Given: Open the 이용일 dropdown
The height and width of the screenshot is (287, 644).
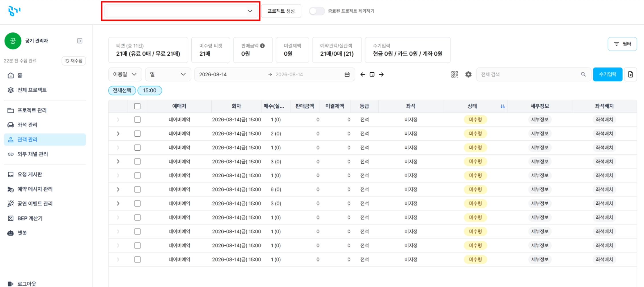Looking at the screenshot, I should pos(125,74).
